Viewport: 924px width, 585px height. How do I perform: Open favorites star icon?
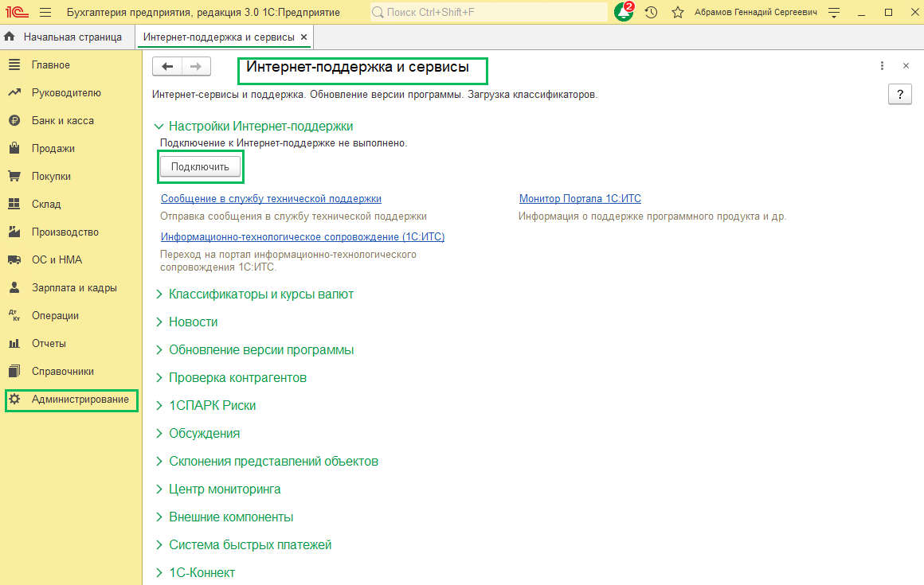678,13
